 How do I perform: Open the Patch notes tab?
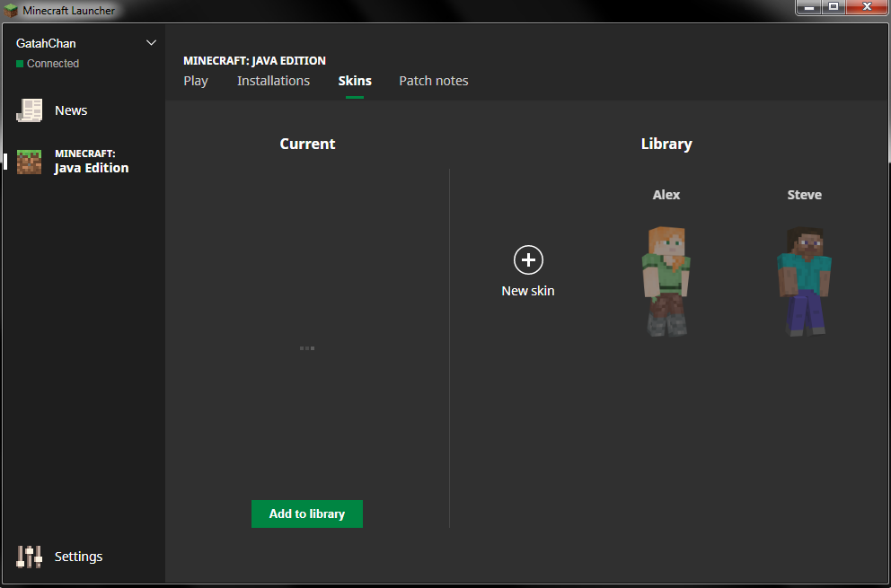point(434,81)
